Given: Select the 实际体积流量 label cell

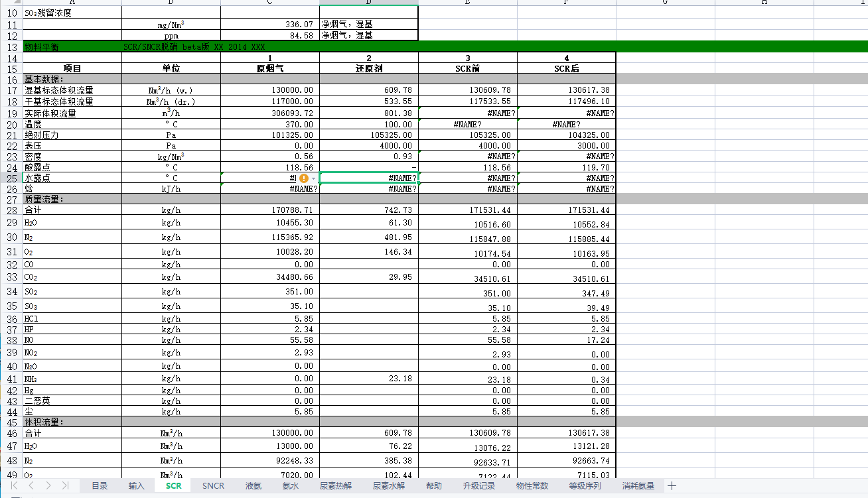Looking at the screenshot, I should (72, 113).
